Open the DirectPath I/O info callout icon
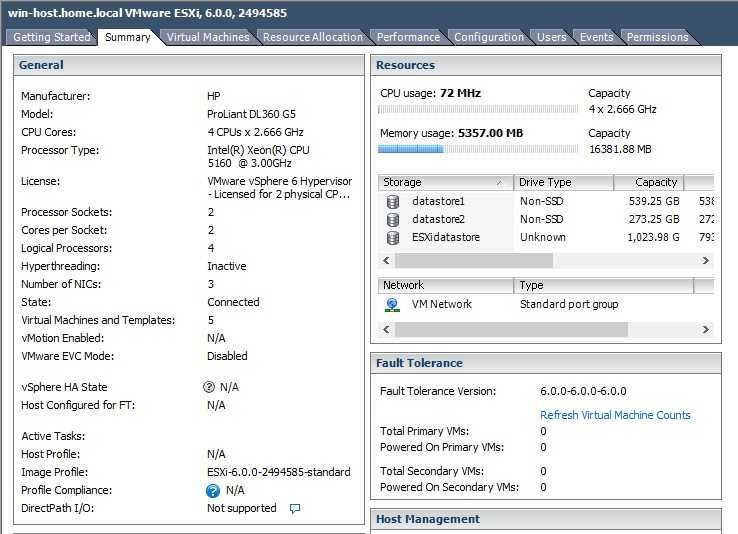The width and height of the screenshot is (738, 534). pyautogui.click(x=295, y=509)
